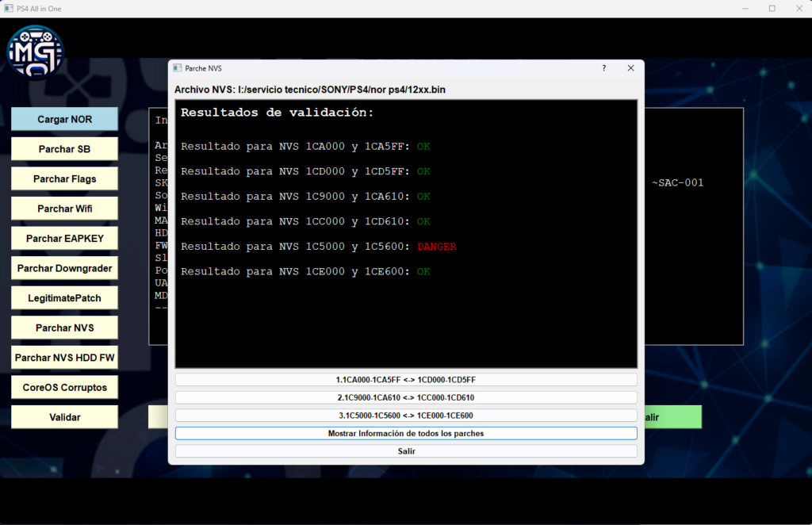This screenshot has width=812, height=525.
Task: Click the dialog help question mark
Action: point(603,68)
